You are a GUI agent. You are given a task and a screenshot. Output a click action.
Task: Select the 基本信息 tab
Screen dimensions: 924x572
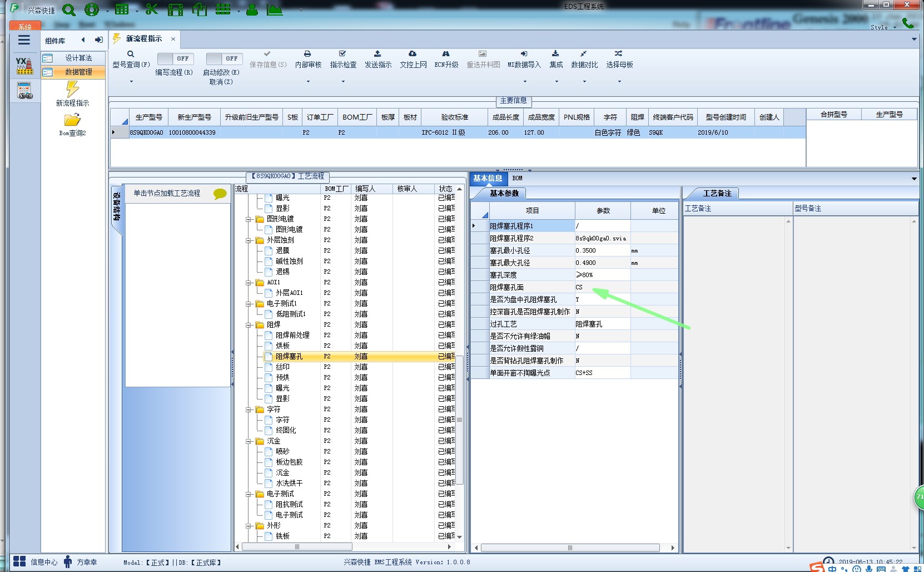point(488,179)
